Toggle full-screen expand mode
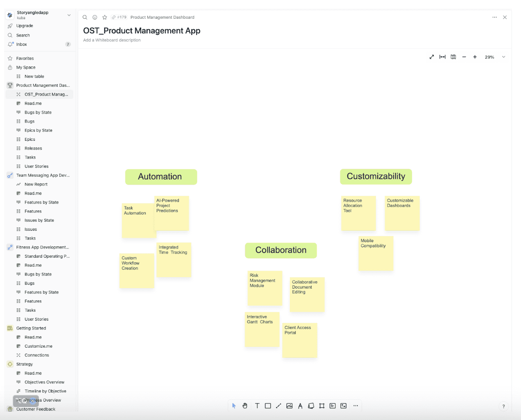 pyautogui.click(x=431, y=57)
